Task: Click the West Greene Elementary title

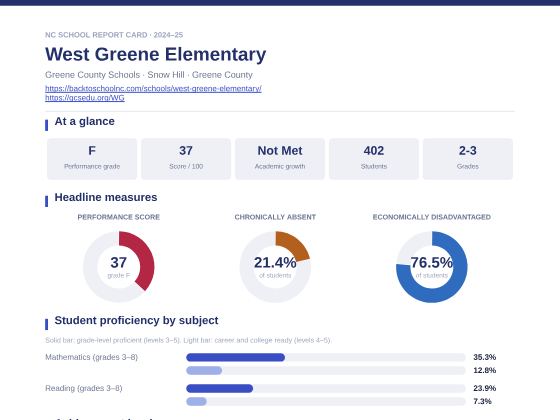Action: (155, 54)
